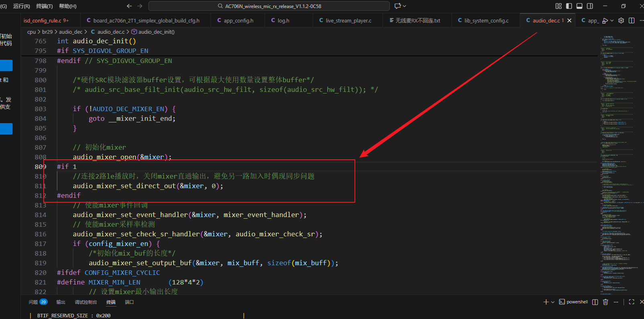Toggle the bottom panel visibility
This screenshot has height=319, width=644.
(x=579, y=6)
